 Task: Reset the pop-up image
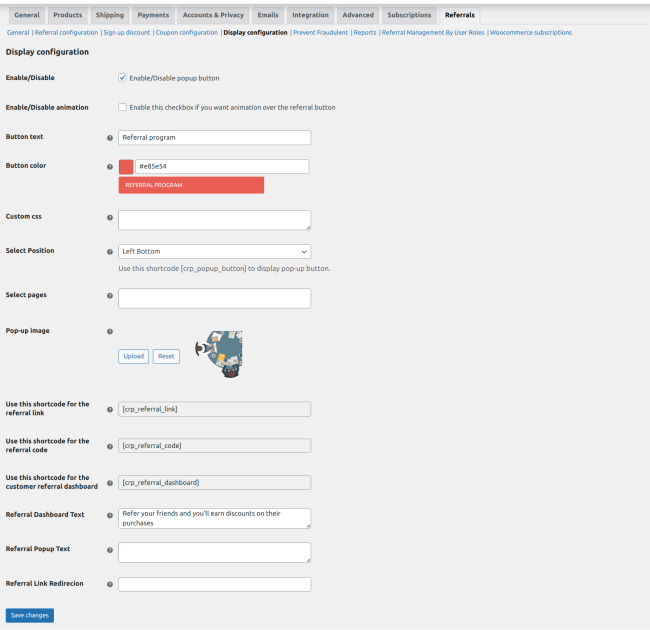[166, 356]
